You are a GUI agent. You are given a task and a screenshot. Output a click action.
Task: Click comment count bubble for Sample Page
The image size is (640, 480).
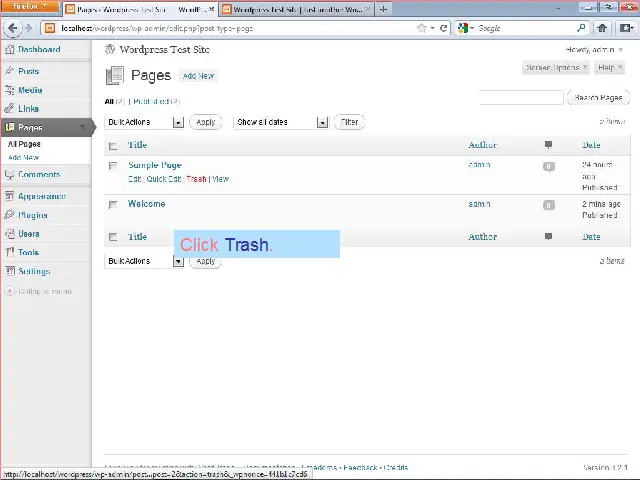[549, 167]
